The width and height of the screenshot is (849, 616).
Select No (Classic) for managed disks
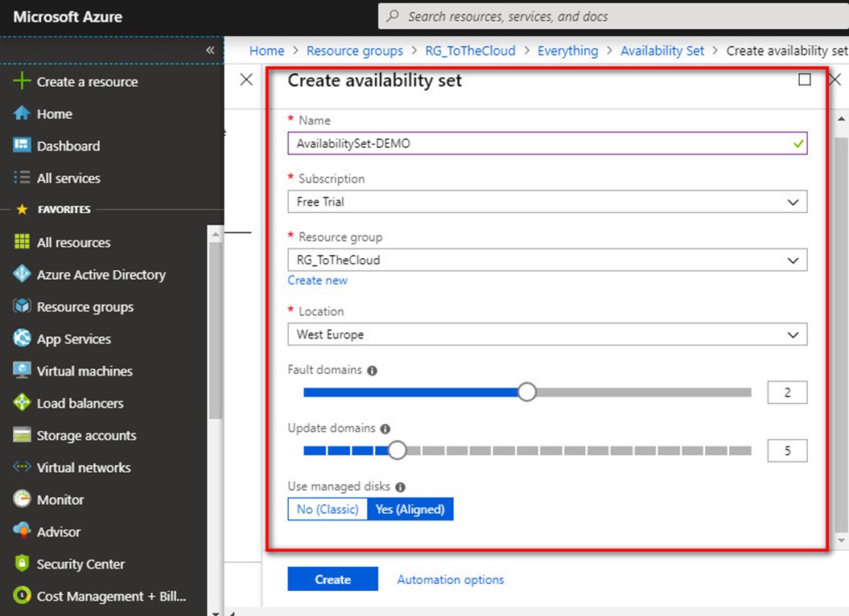click(328, 509)
